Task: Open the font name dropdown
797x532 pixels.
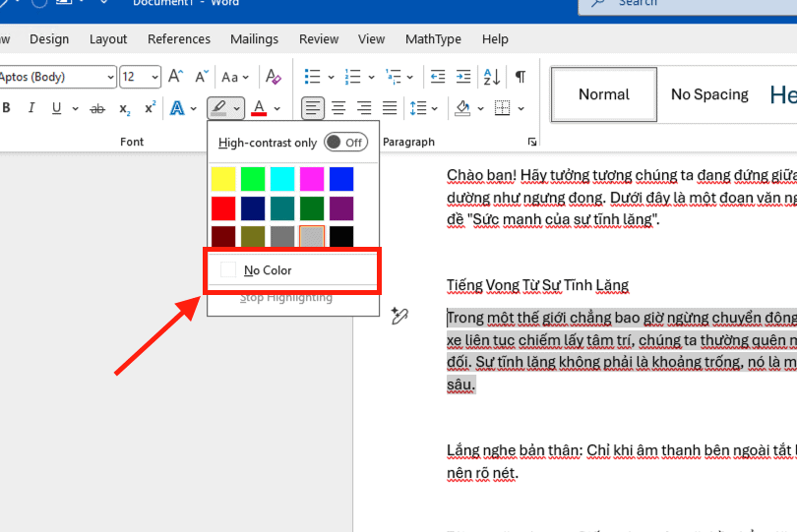Action: [110, 78]
